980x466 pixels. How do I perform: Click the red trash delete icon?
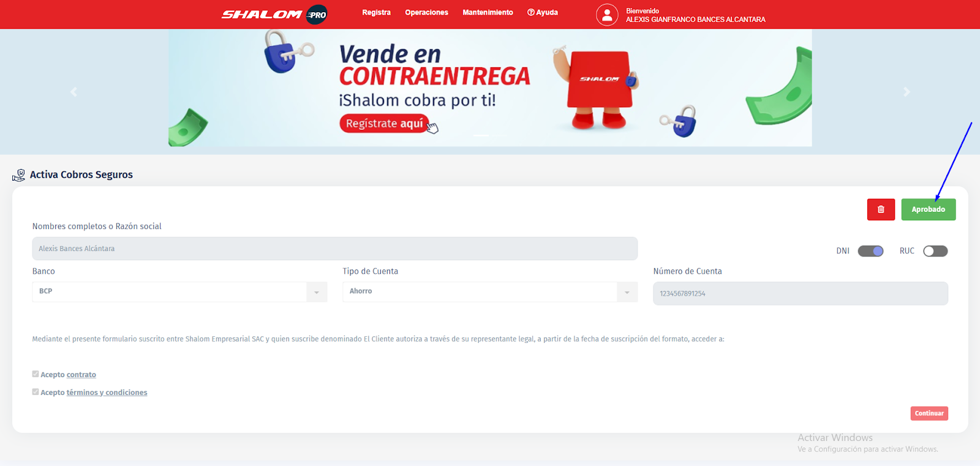[881, 209]
